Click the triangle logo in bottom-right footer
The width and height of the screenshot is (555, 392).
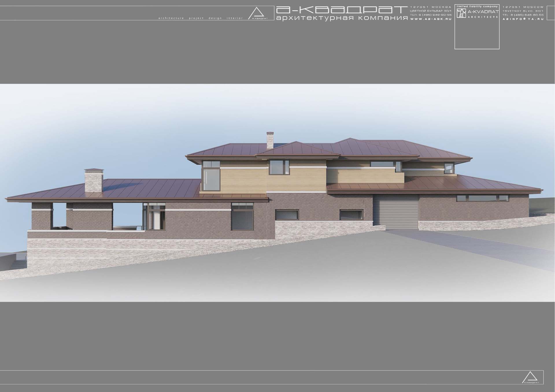tap(530, 377)
